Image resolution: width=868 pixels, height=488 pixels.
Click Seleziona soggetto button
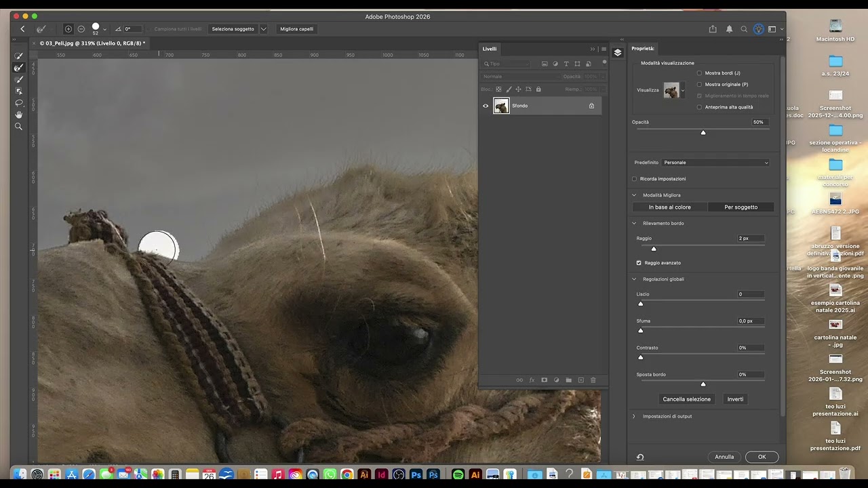233,29
